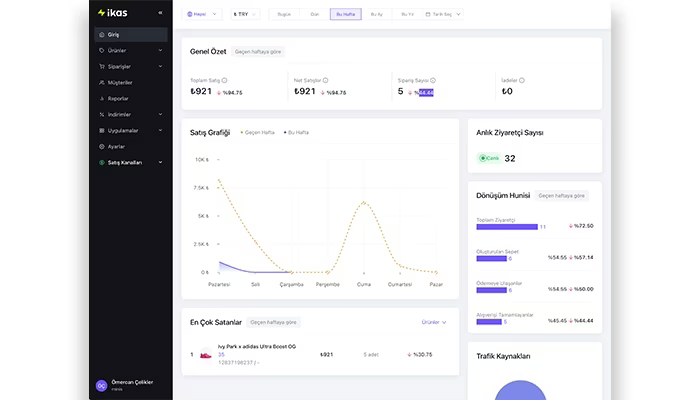Open the Ürünler dropdown in En Çok Satanlar
The width and height of the screenshot is (700, 400).
coord(434,322)
